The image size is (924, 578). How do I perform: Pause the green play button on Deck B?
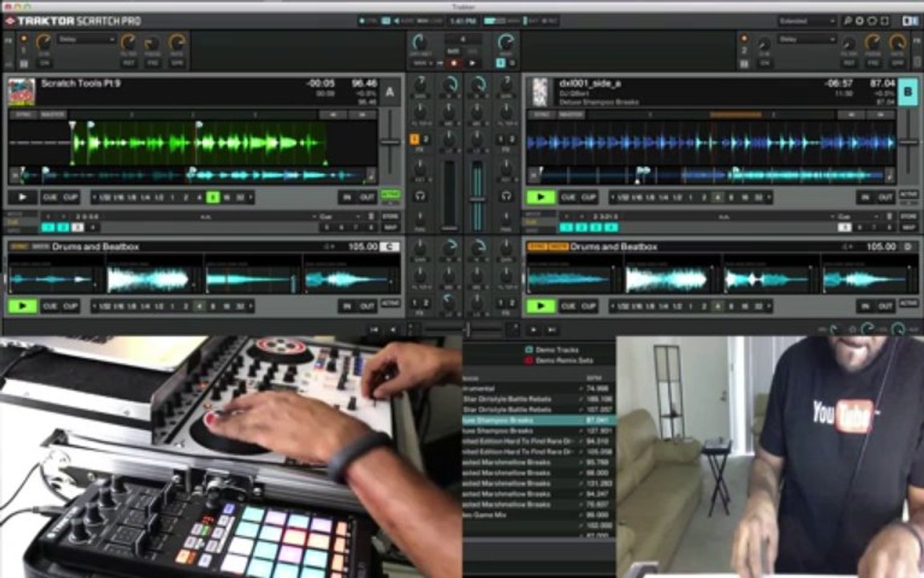(541, 197)
